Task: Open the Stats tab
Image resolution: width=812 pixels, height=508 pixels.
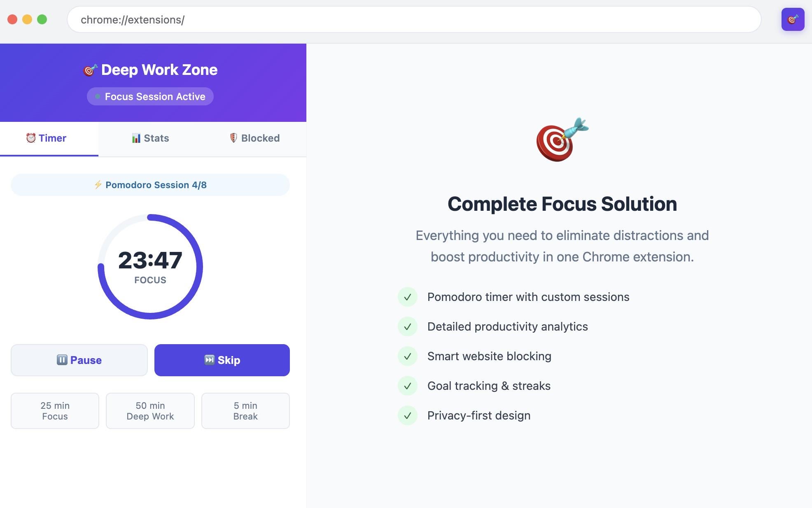Action: pos(150,138)
